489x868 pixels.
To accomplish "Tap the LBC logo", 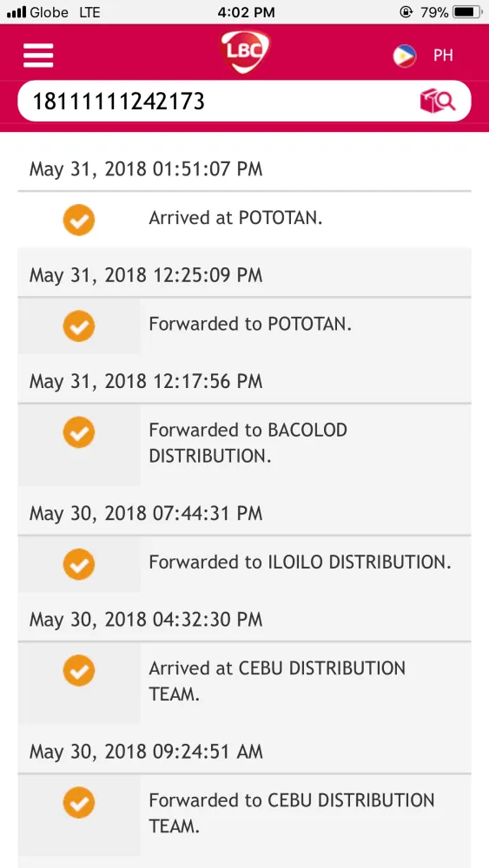I will (245, 52).
